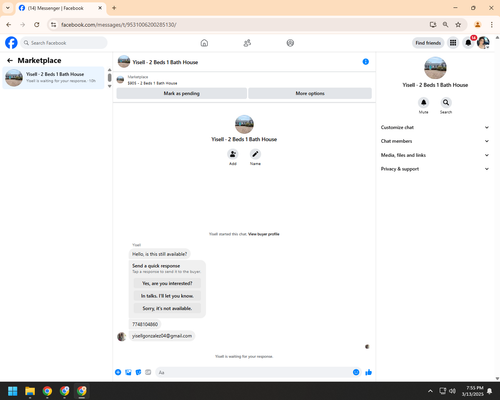Viewport: 500px width, 400px height.
Task: Send quick reply 'Yes, are you interested?'
Action: coord(167,283)
